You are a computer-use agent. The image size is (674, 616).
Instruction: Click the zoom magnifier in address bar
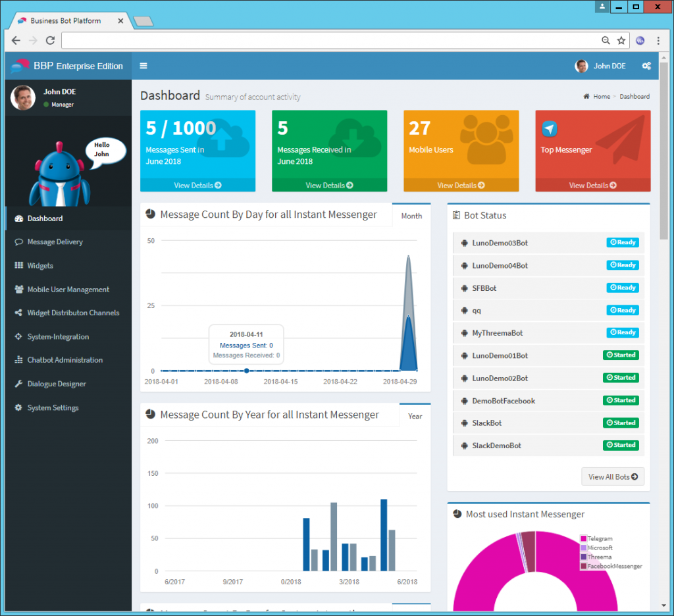pyautogui.click(x=606, y=40)
